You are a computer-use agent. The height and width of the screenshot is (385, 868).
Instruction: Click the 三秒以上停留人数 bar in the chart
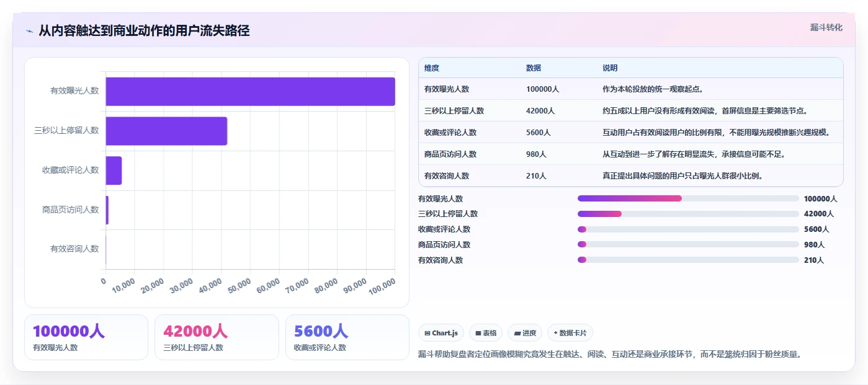point(166,131)
